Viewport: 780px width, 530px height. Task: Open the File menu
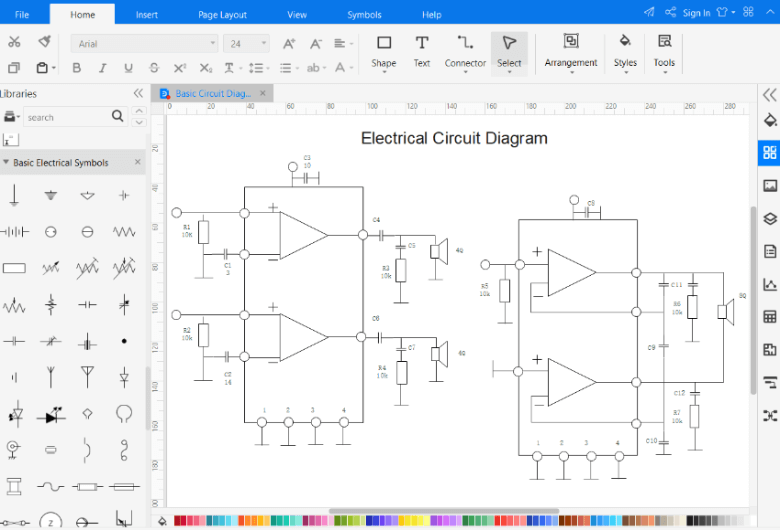22,14
